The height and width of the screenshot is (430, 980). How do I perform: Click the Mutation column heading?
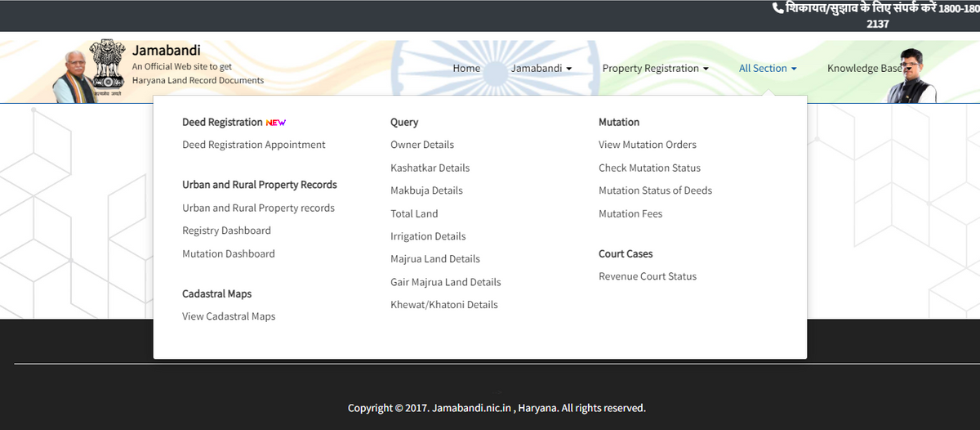pyautogui.click(x=619, y=122)
